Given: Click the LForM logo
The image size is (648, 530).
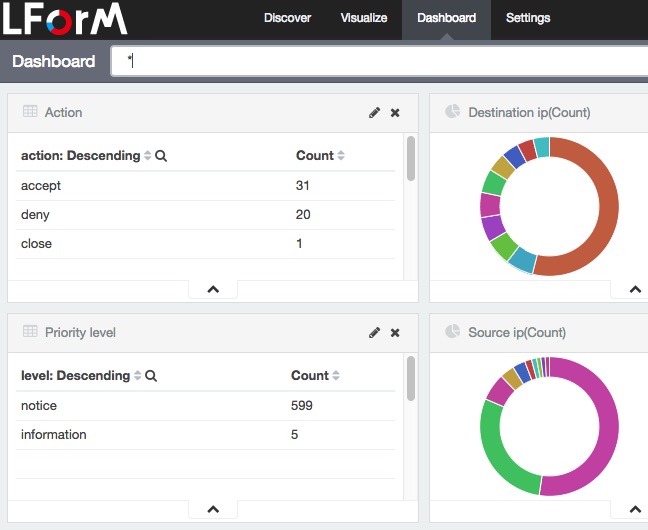Looking at the screenshot, I should point(64,19).
